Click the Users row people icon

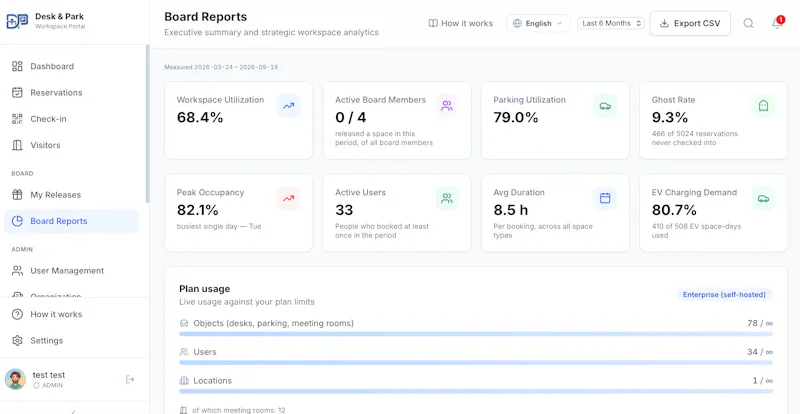coord(184,352)
